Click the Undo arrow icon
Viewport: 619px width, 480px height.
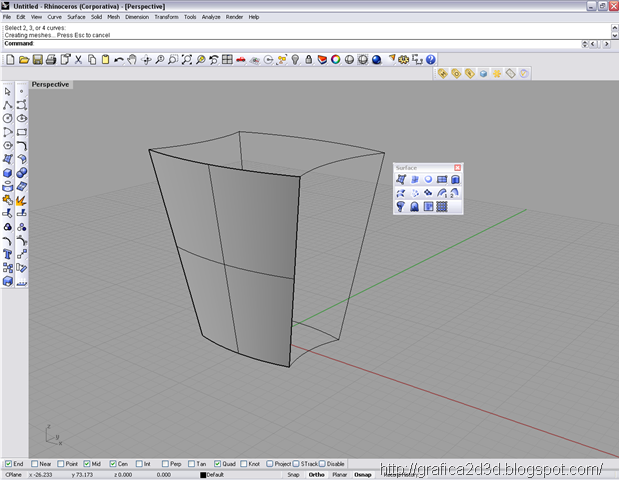tap(118, 60)
